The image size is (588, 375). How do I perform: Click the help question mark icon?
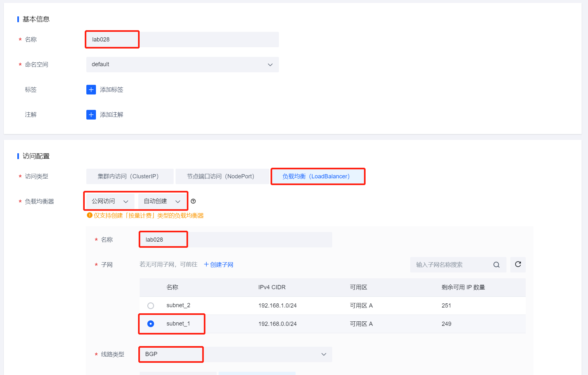tap(193, 201)
